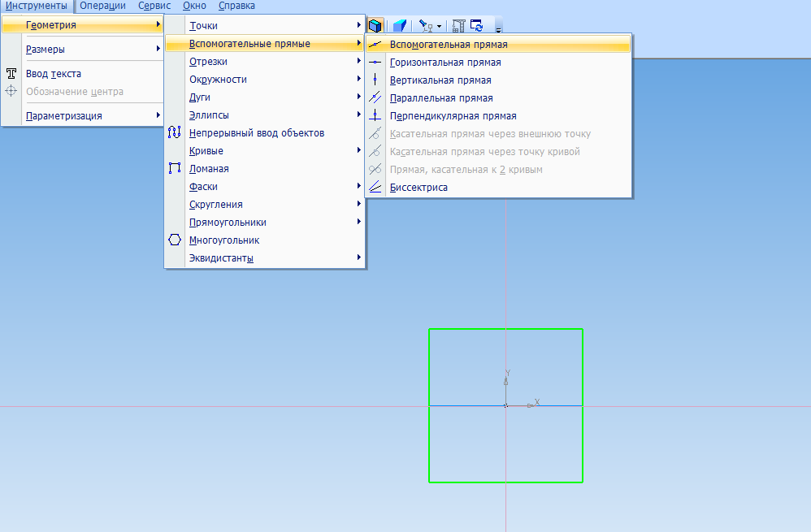This screenshot has width=811, height=532.
Task: Choose Перпендикулярная прямая command
Action: pyautogui.click(x=499, y=116)
